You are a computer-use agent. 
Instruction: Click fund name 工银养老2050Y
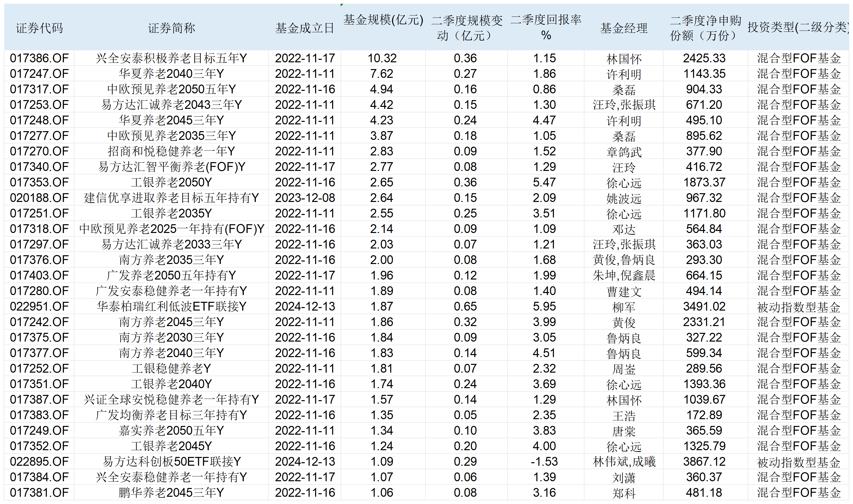pyautogui.click(x=171, y=182)
